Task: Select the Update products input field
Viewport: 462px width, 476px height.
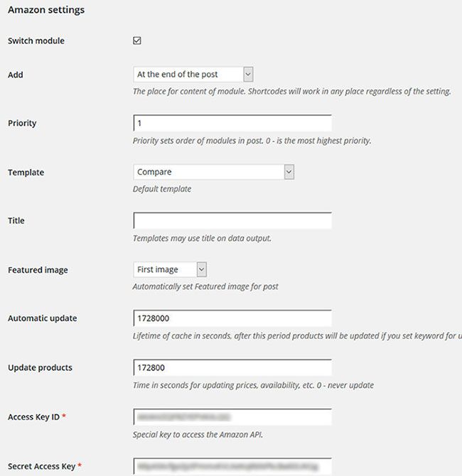Action: (232, 368)
